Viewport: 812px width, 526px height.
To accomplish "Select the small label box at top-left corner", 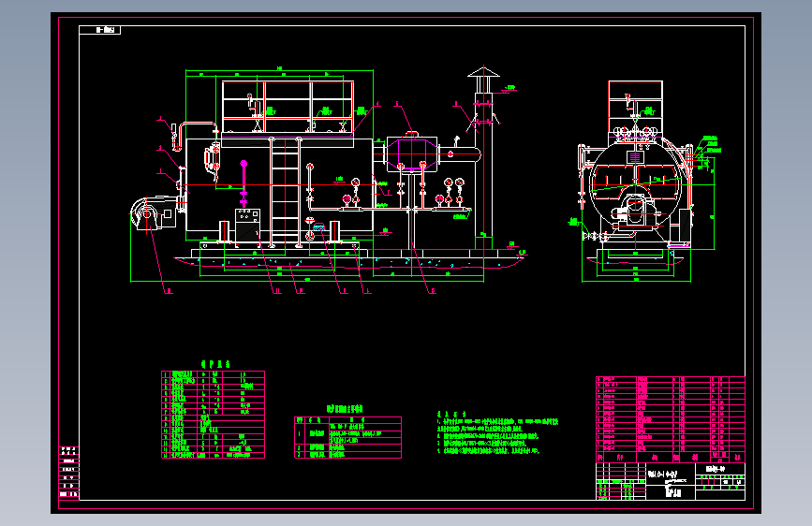I will click(x=100, y=30).
